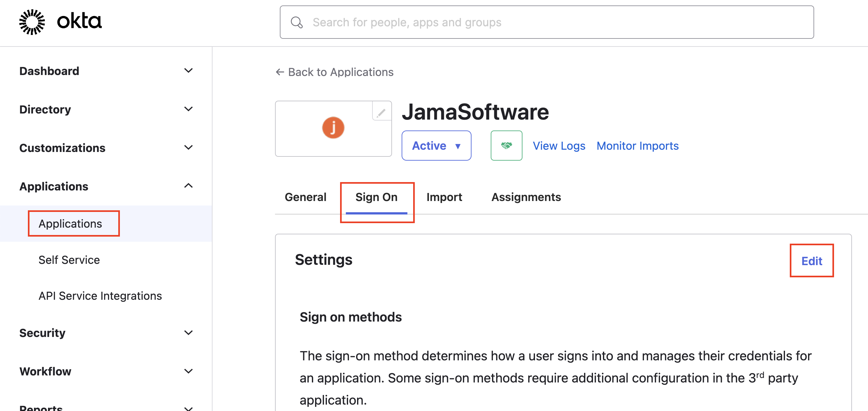This screenshot has height=411, width=868.
Task: Expand the Directory sidebar section
Action: 188,109
